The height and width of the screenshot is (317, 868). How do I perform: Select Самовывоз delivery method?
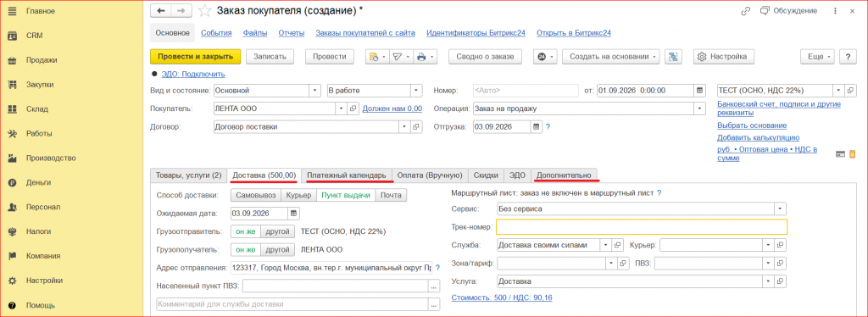pos(256,195)
